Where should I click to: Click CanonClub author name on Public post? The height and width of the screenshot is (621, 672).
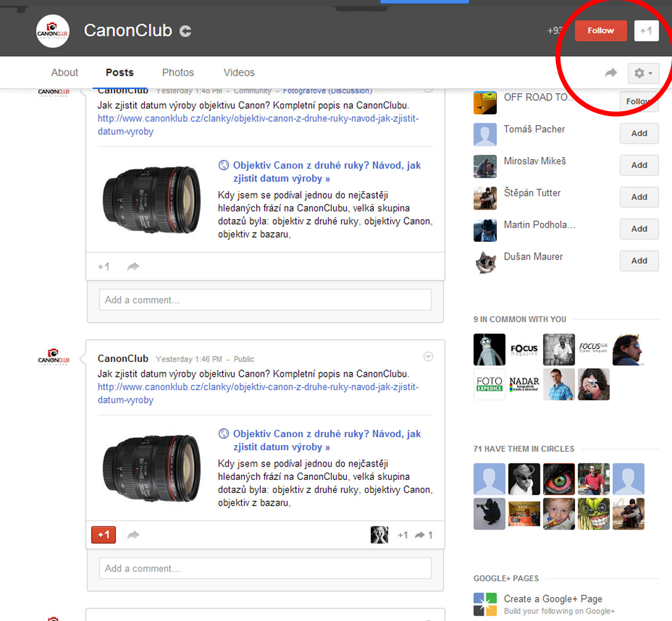[123, 358]
